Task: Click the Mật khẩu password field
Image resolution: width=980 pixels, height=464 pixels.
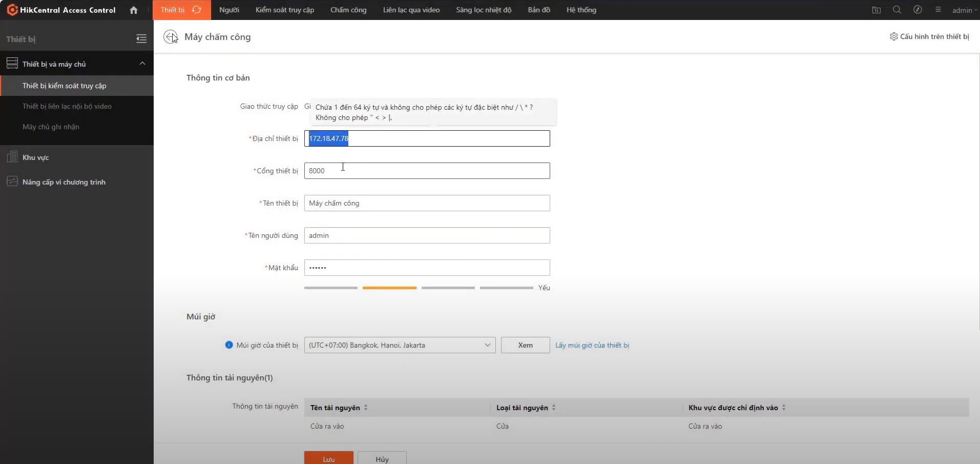Action: click(427, 268)
